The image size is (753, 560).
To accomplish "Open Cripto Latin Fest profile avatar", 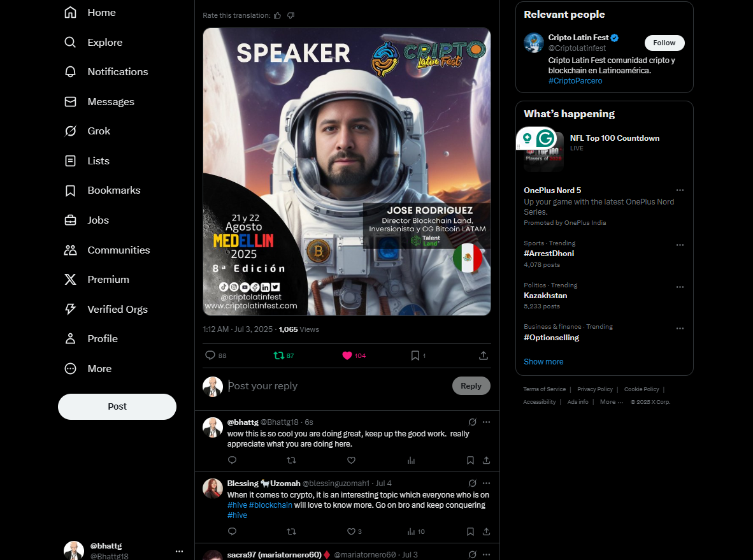I will pos(534,43).
